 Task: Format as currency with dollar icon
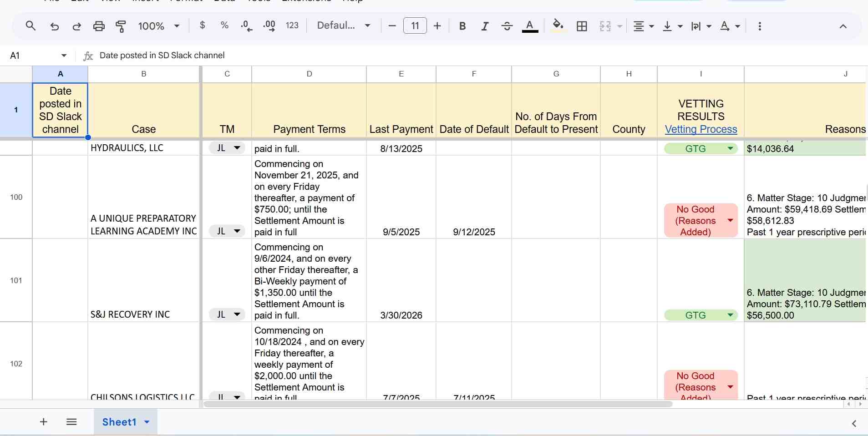pyautogui.click(x=203, y=25)
